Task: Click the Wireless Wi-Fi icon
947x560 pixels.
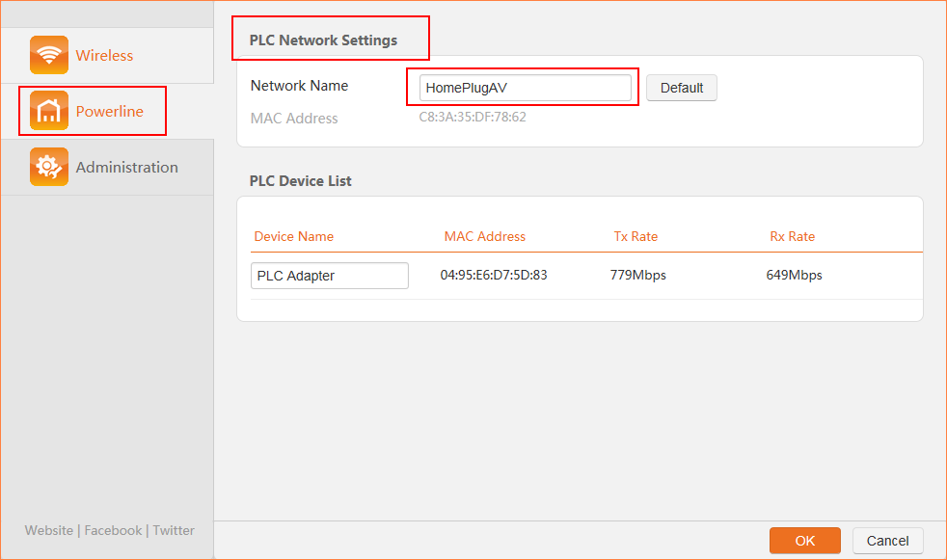Action: [x=49, y=55]
